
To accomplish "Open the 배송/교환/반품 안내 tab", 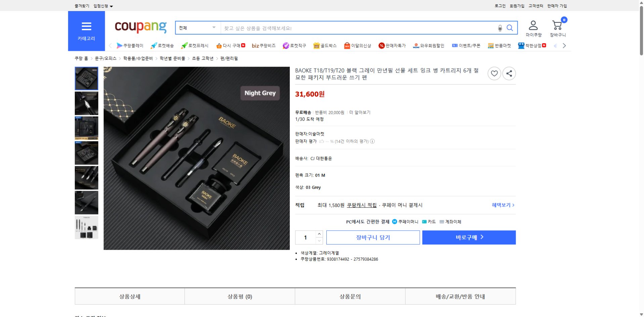I will (460, 296).
